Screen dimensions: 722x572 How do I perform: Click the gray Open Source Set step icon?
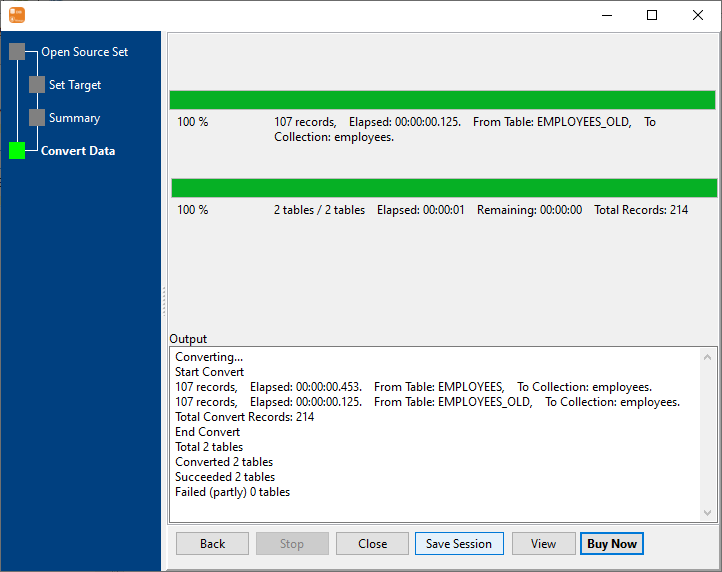click(x=17, y=52)
